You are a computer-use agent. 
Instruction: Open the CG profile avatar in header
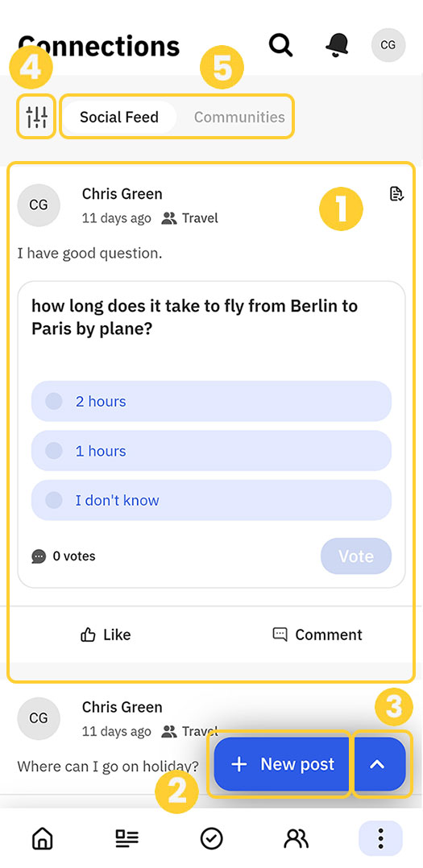click(x=388, y=45)
